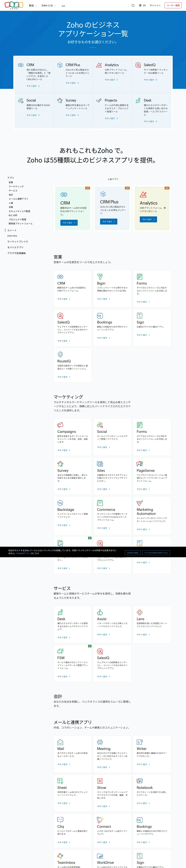Click the Writer app icon
The width and height of the screenshot is (186, 868).
tap(140, 742)
